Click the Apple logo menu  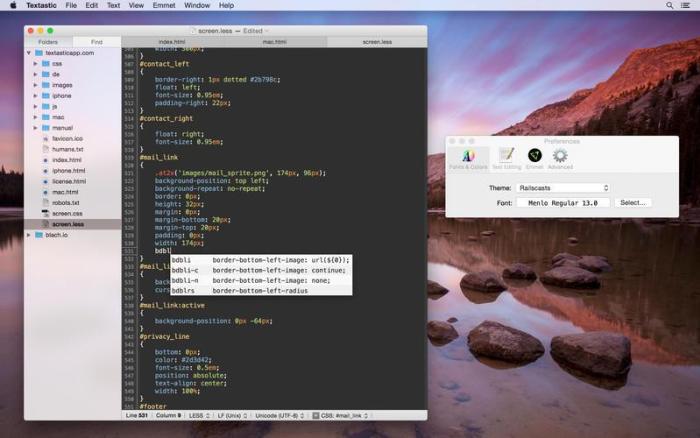coord(11,5)
